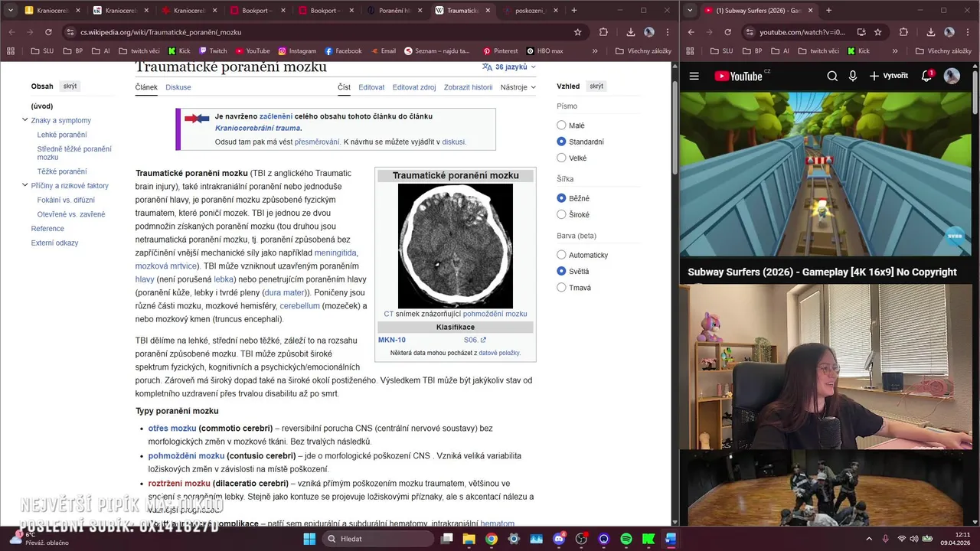Switch to the Diskuse tab
980x551 pixels.
(x=178, y=87)
